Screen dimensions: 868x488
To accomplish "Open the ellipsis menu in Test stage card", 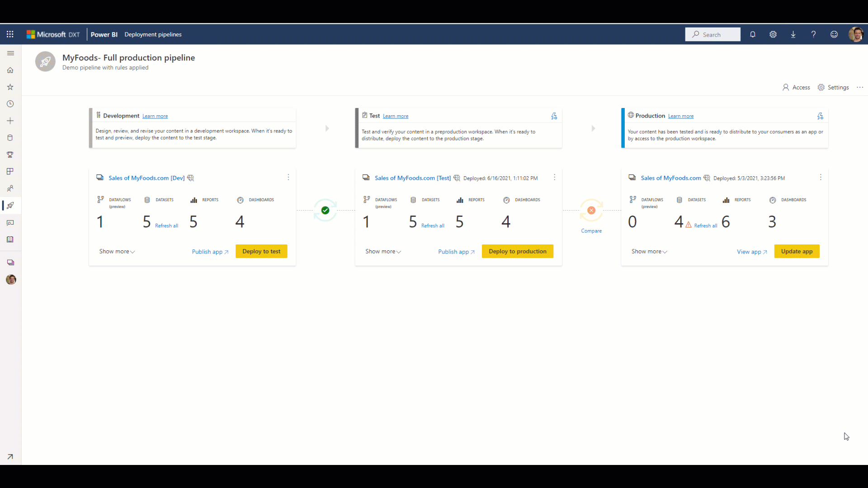I will pos(554,178).
